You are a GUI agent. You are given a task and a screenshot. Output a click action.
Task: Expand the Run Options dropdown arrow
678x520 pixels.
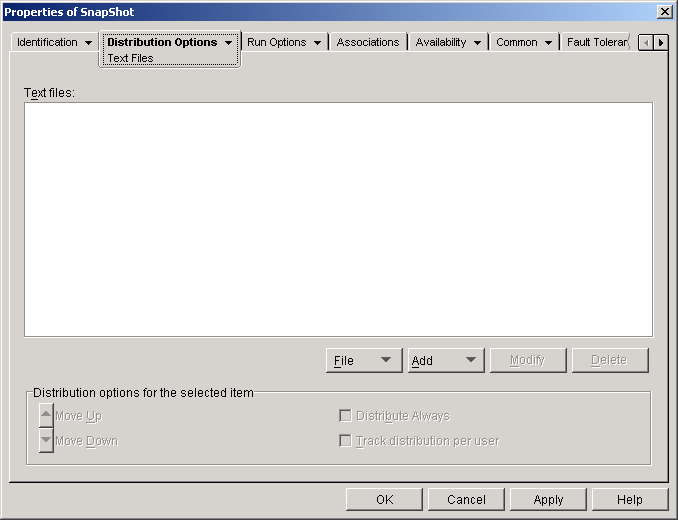(x=317, y=43)
